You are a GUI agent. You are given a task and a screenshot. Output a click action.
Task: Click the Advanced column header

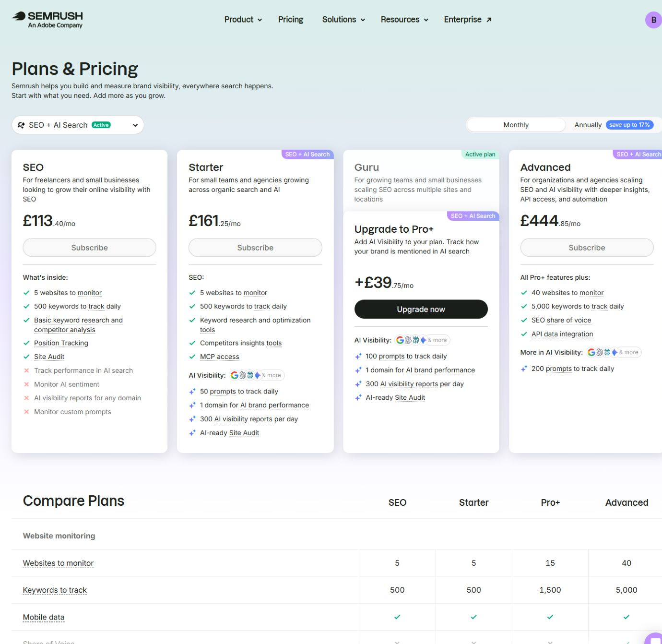pos(627,502)
